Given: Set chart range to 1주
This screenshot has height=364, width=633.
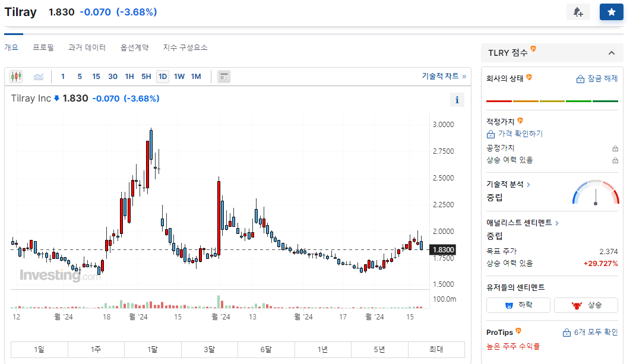Looking at the screenshot, I should [x=96, y=350].
